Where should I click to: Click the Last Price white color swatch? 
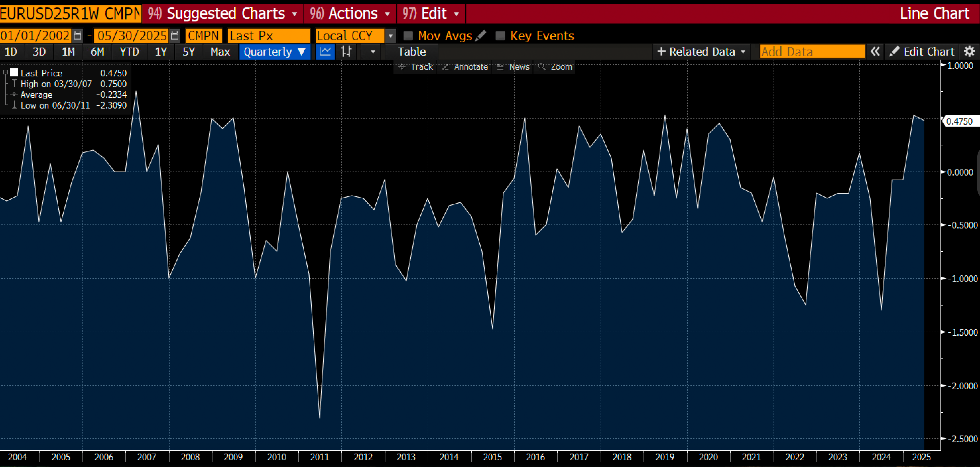tap(14, 72)
